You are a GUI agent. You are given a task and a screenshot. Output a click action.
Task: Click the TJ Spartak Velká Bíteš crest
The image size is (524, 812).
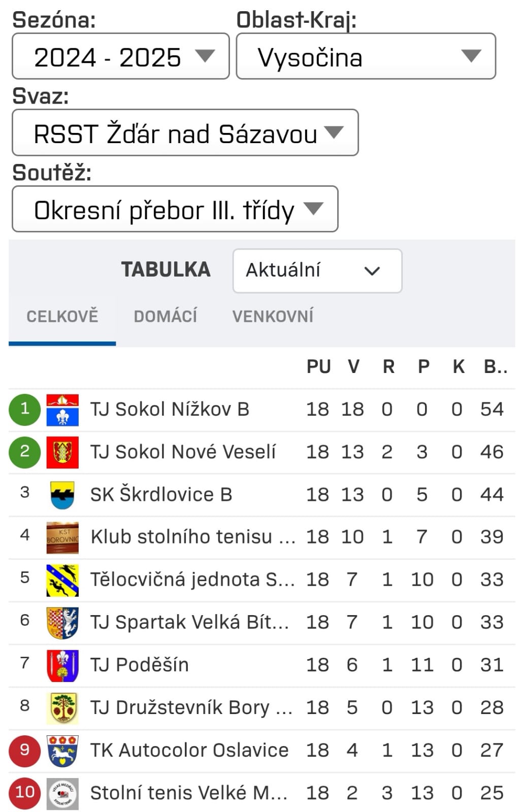pos(62,623)
